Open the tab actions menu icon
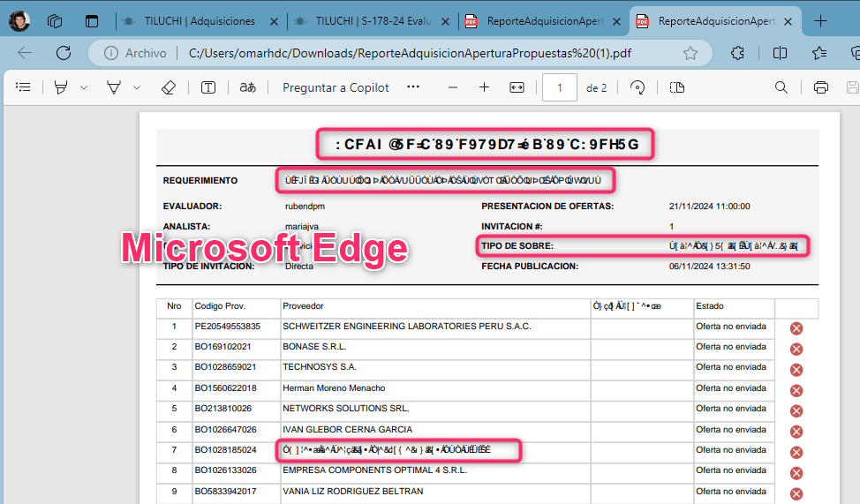 92,21
